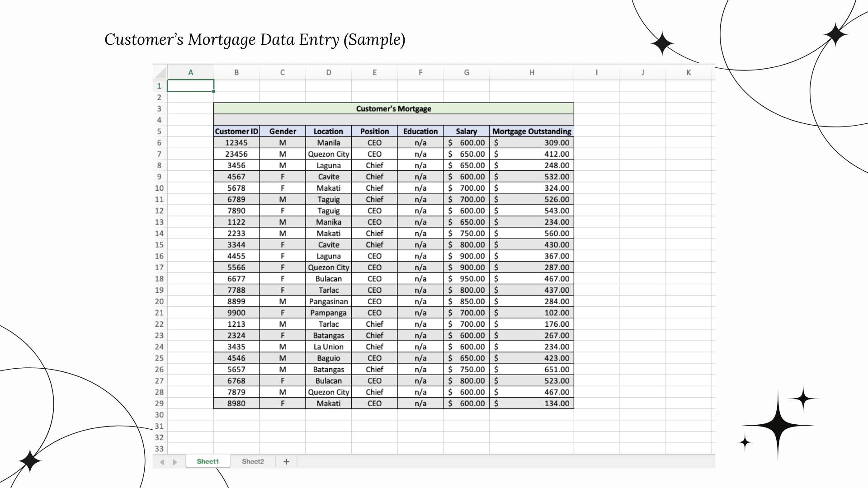Click the Education header cell
The image size is (868, 488).
tap(420, 131)
